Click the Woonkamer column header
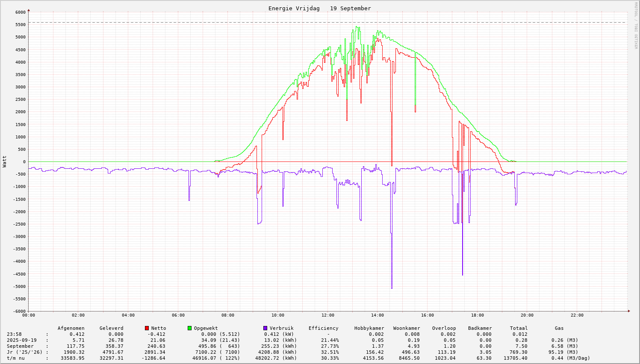This screenshot has width=640, height=364. tap(406, 328)
